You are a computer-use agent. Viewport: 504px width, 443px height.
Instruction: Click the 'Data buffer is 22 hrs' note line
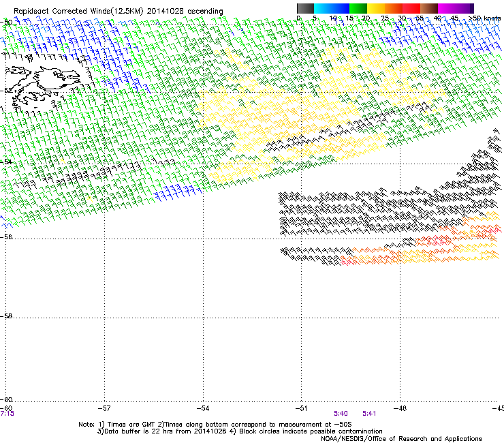tap(240, 431)
